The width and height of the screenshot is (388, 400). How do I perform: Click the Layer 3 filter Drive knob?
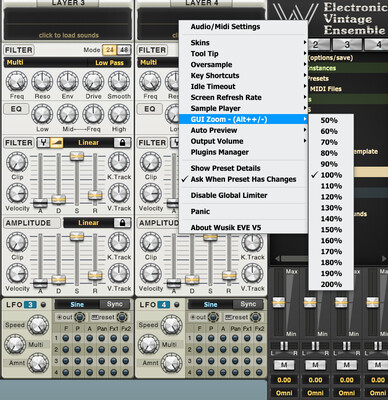(x=93, y=82)
